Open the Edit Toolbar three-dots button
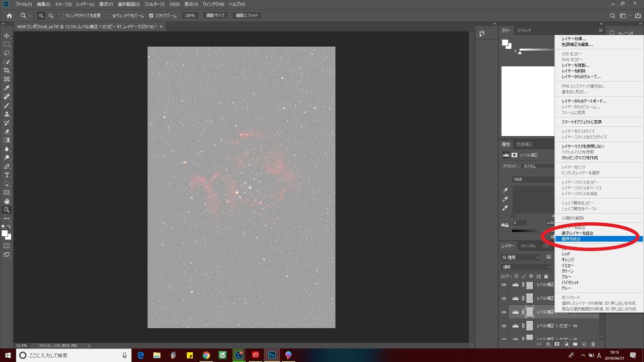Image resolution: width=644 pixels, height=362 pixels. (x=7, y=219)
